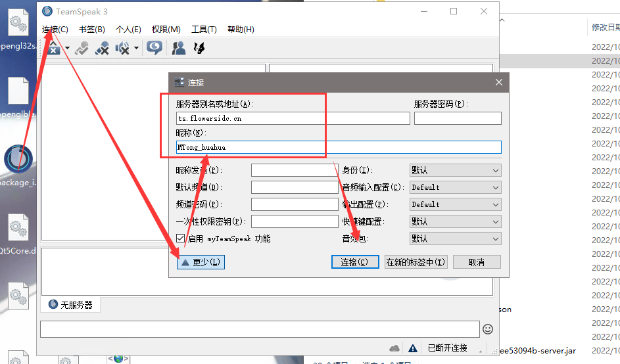Collapse options with 更少(L) button

click(201, 262)
